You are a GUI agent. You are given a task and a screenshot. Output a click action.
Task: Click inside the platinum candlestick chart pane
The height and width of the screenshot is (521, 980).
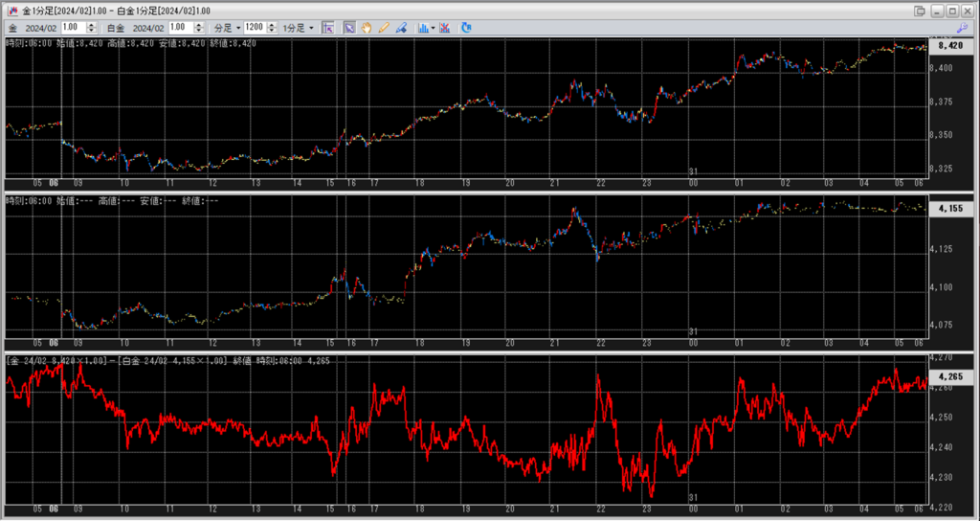(x=466, y=269)
